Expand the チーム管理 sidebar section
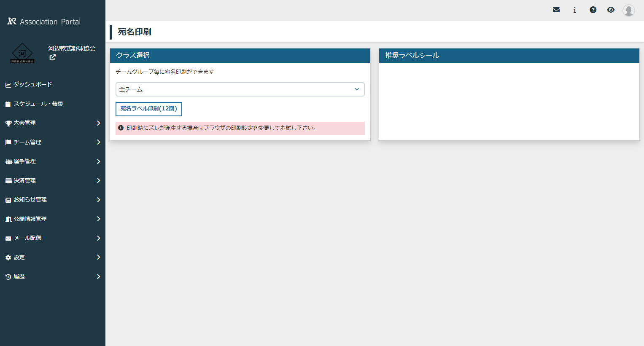Screen dimensions: 644x346 (x=53, y=142)
